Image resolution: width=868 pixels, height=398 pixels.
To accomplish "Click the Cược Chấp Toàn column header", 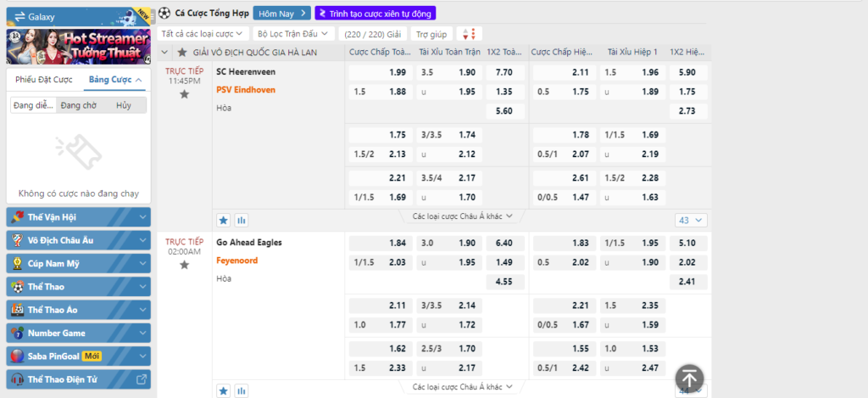I will coord(380,52).
